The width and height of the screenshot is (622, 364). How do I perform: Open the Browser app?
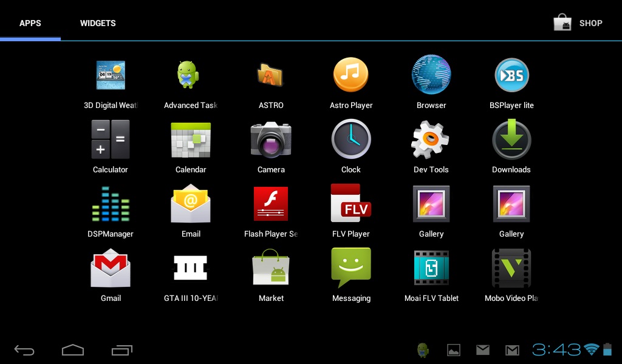(431, 75)
